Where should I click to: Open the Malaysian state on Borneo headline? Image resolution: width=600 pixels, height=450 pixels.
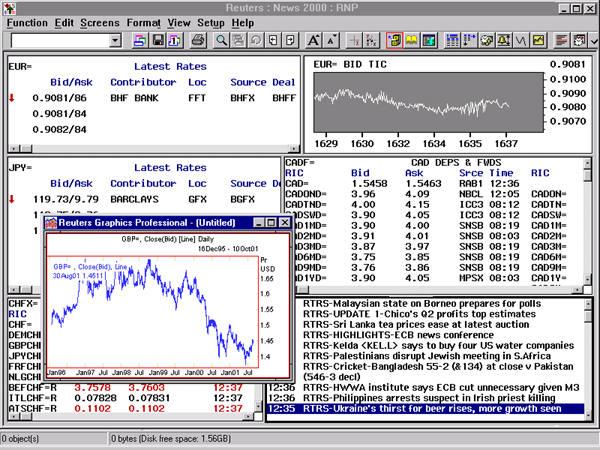click(422, 304)
